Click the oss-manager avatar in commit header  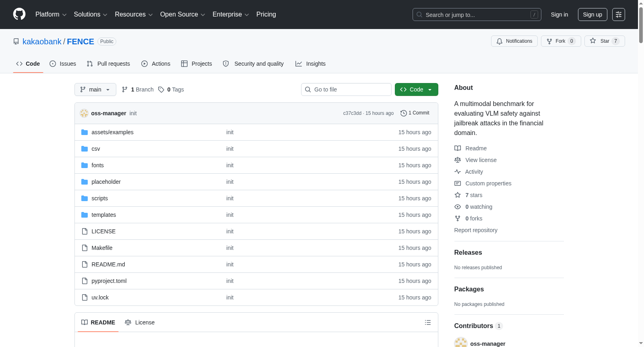pyautogui.click(x=84, y=113)
